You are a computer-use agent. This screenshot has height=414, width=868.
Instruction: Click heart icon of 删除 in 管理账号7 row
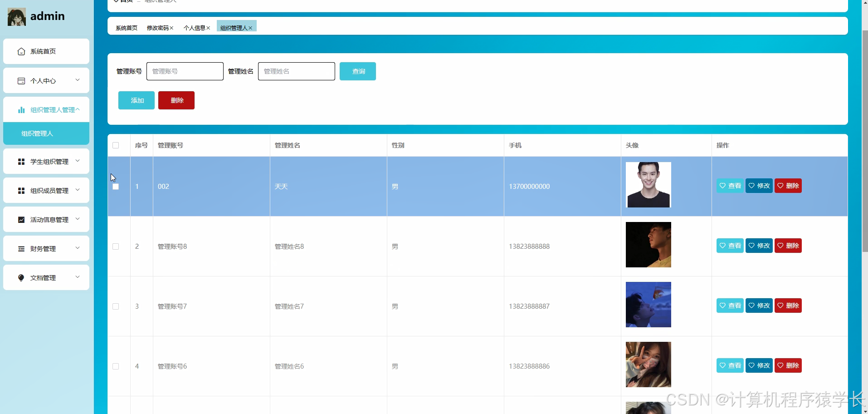tap(780, 306)
